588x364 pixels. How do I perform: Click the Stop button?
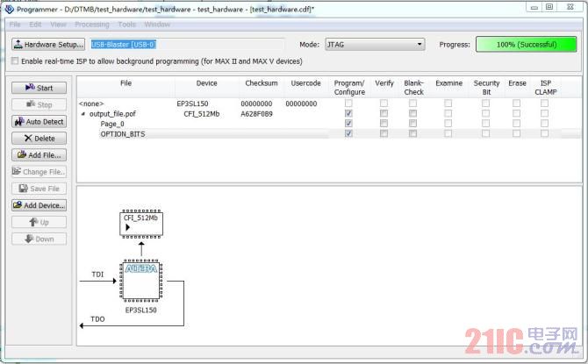(39, 104)
